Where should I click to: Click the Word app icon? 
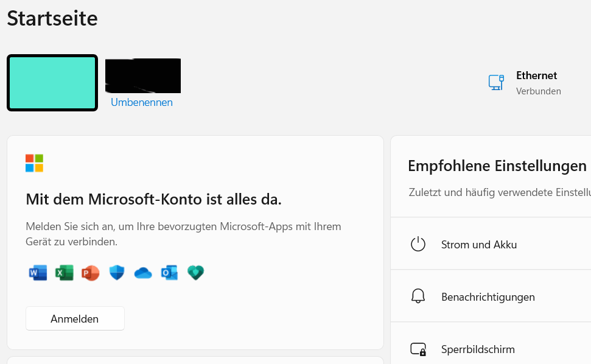pos(38,273)
